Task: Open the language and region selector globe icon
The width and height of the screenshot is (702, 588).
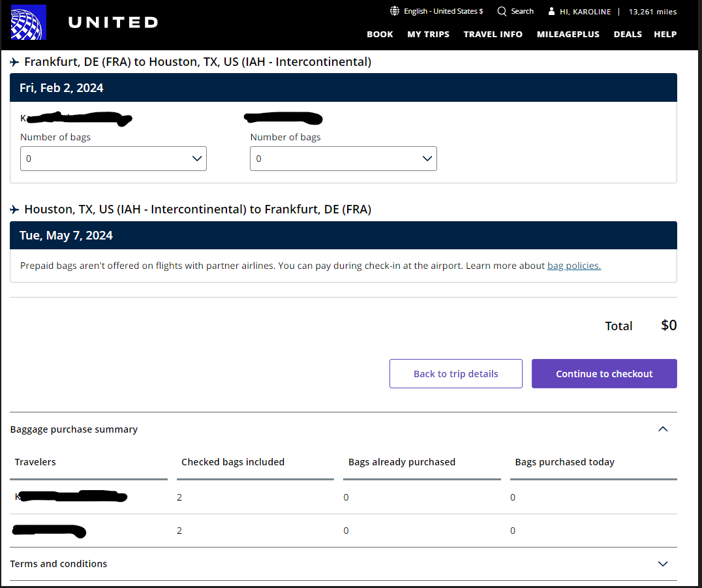Action: pyautogui.click(x=395, y=11)
